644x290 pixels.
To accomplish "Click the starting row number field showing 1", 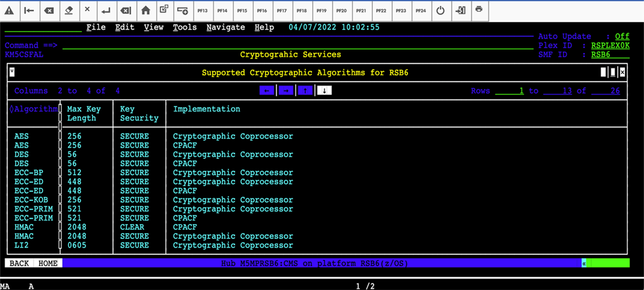I will (x=510, y=91).
